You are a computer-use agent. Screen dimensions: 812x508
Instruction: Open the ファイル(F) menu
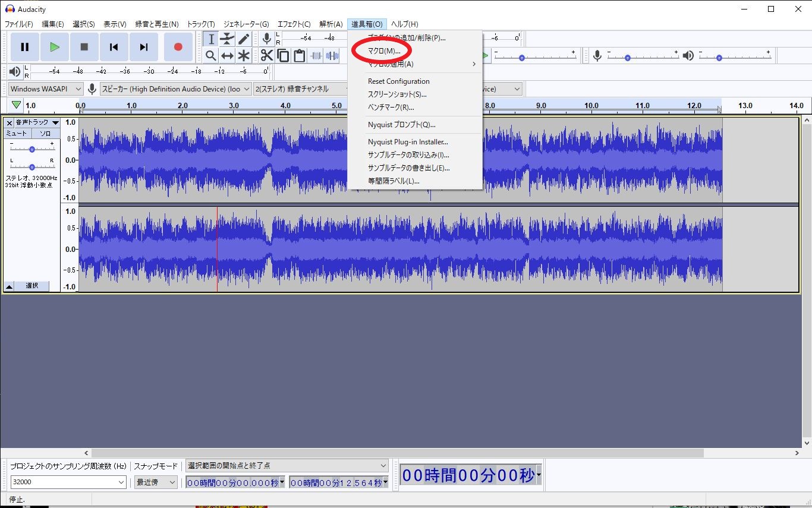coord(19,24)
